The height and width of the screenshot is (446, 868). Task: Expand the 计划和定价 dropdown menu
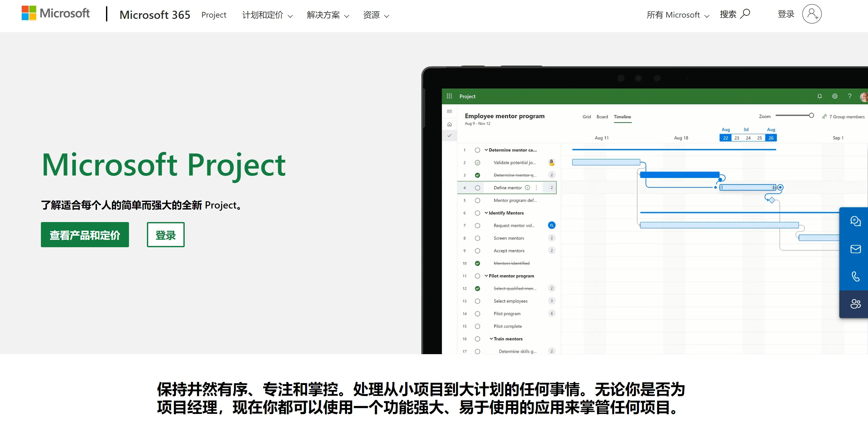[x=266, y=15]
